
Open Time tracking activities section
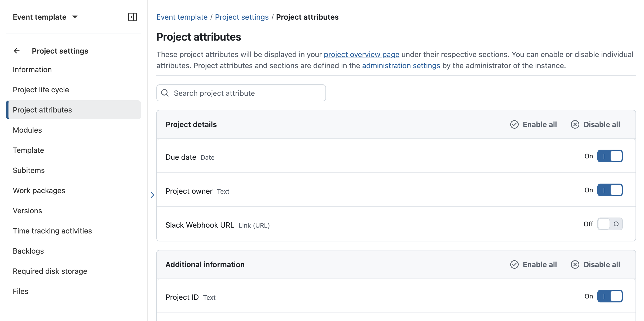[52, 231]
